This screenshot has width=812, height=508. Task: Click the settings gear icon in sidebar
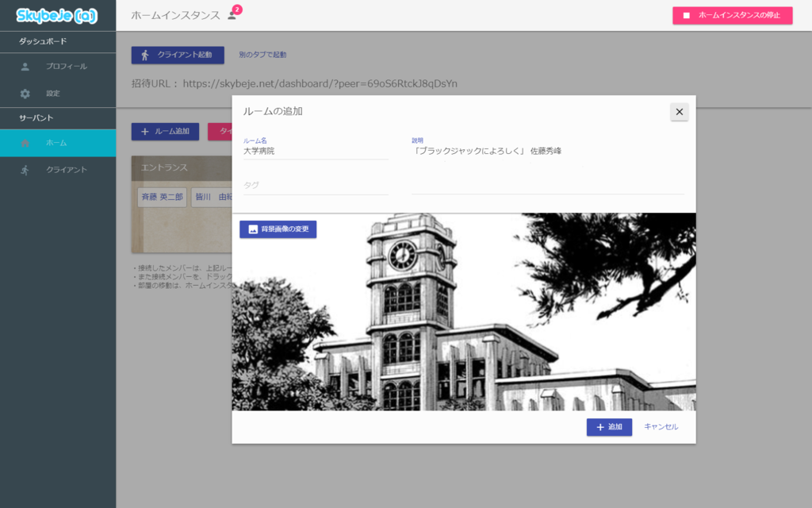[x=25, y=94]
